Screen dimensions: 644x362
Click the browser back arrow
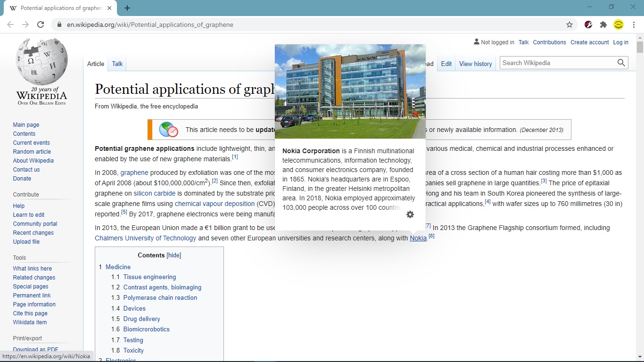coord(10,25)
